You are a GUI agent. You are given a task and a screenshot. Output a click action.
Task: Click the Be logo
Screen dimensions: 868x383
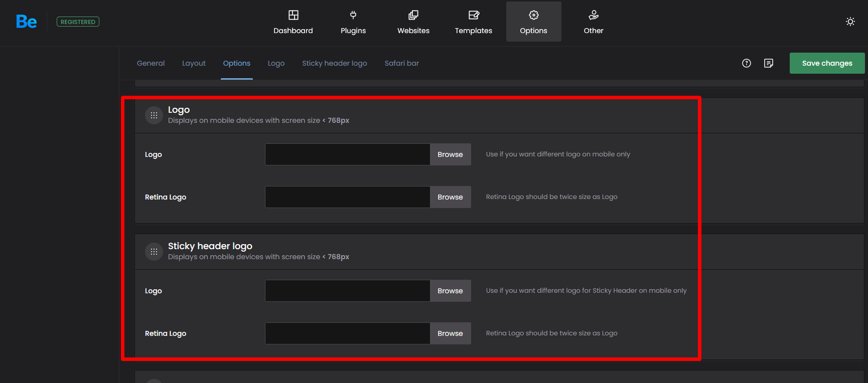(x=27, y=22)
